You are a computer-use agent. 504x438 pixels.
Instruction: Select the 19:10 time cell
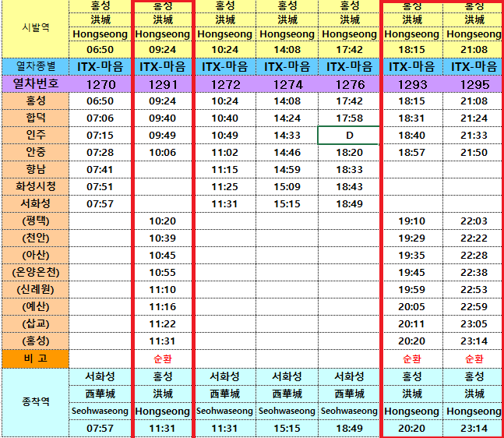pos(412,221)
